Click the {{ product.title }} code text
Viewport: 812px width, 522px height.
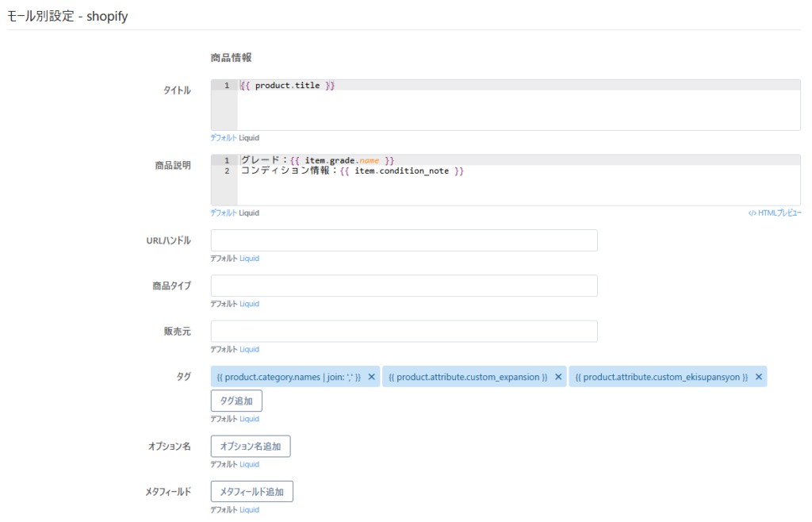(x=287, y=86)
